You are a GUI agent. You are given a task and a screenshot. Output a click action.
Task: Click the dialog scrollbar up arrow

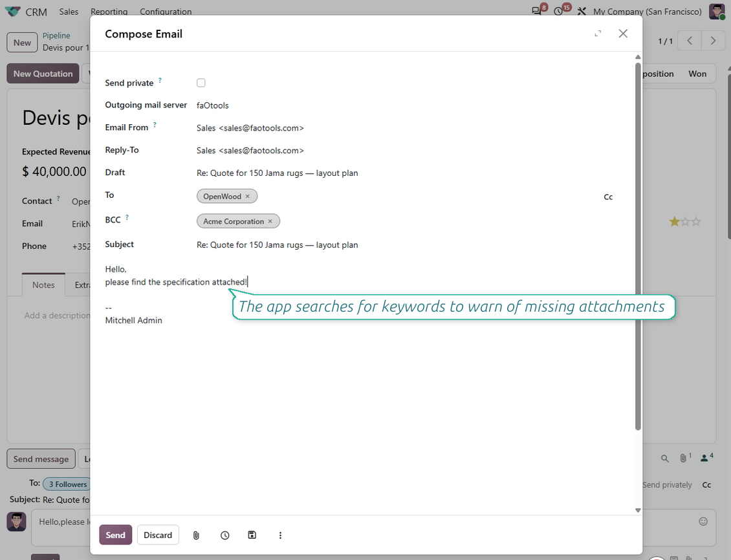tap(638, 57)
